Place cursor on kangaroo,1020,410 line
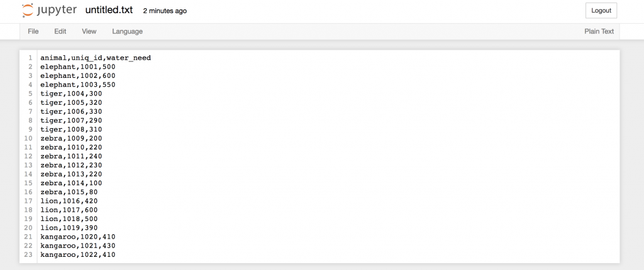The width and height of the screenshot is (644, 270). 78,237
